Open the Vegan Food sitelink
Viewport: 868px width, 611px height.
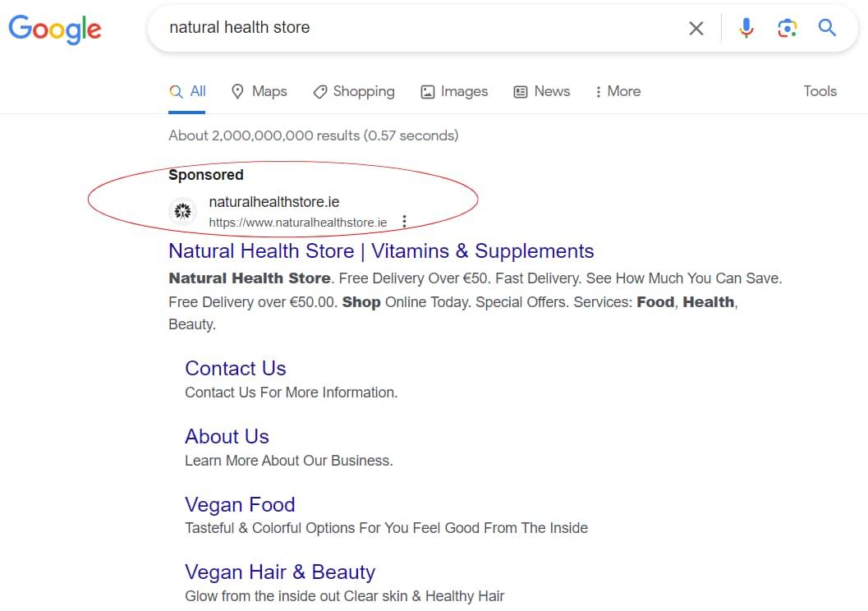pyautogui.click(x=240, y=505)
